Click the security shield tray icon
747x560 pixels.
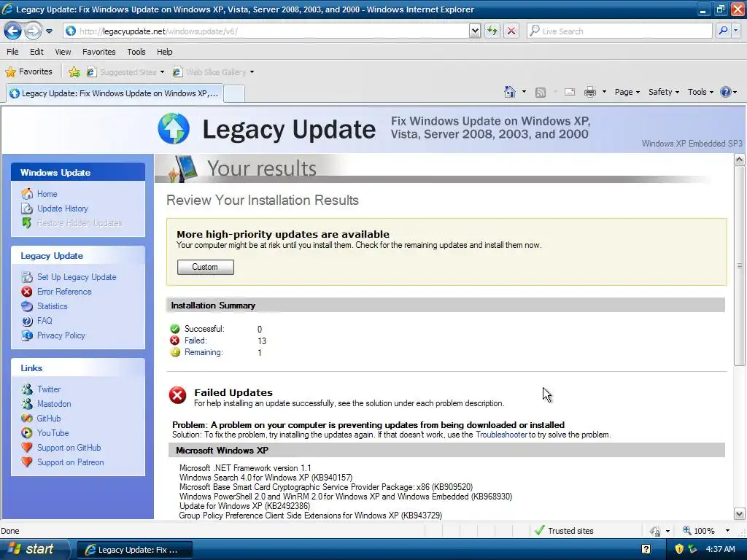coord(679,549)
